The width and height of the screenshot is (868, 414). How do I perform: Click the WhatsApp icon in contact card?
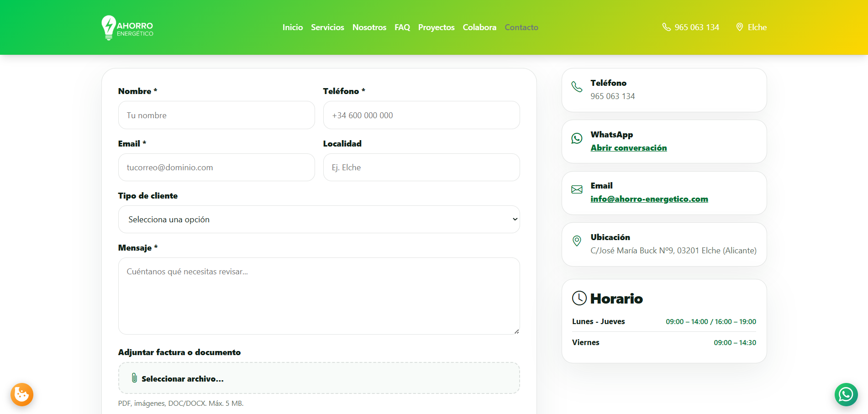577,138
